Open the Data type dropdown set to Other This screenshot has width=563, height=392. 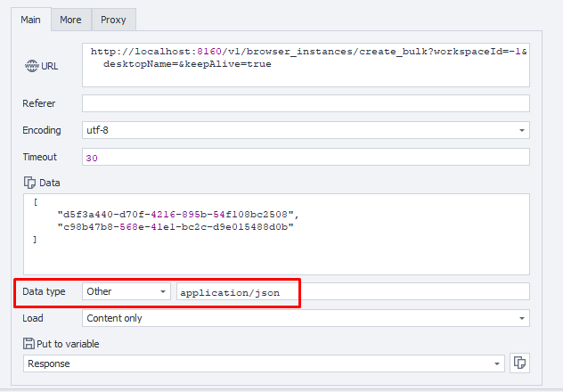[163, 291]
